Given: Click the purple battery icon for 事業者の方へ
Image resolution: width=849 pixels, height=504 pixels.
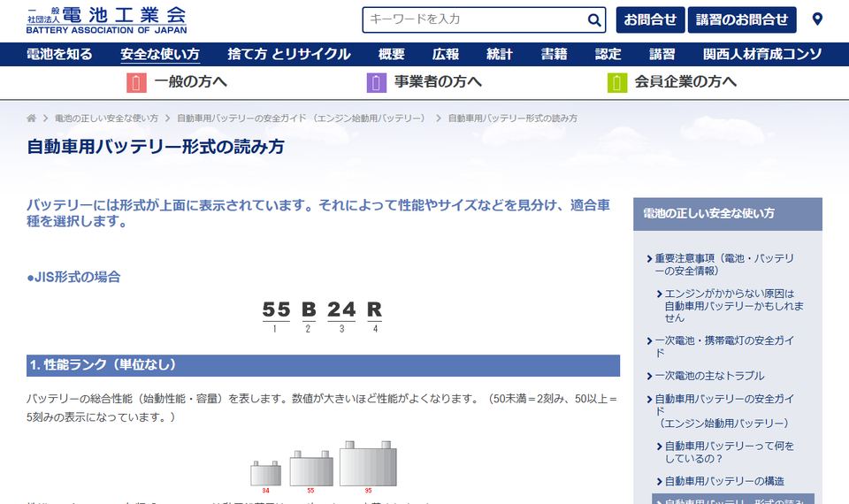Looking at the screenshot, I should (377, 83).
